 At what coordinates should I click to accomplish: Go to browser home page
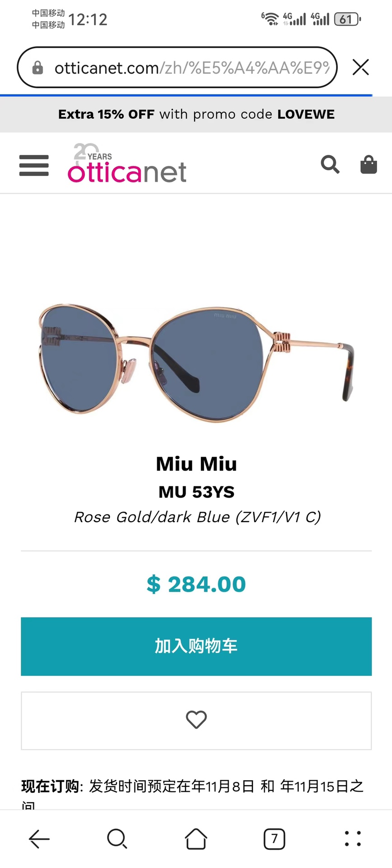coord(196,839)
